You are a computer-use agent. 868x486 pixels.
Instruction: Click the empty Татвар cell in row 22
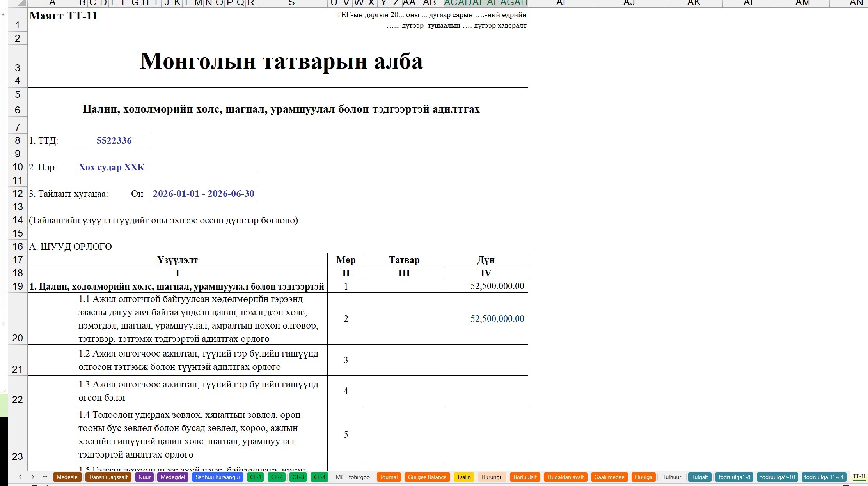click(404, 391)
